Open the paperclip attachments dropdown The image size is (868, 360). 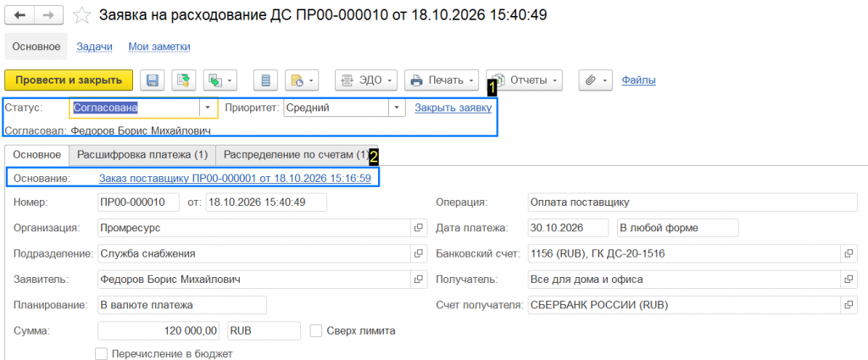[x=596, y=80]
